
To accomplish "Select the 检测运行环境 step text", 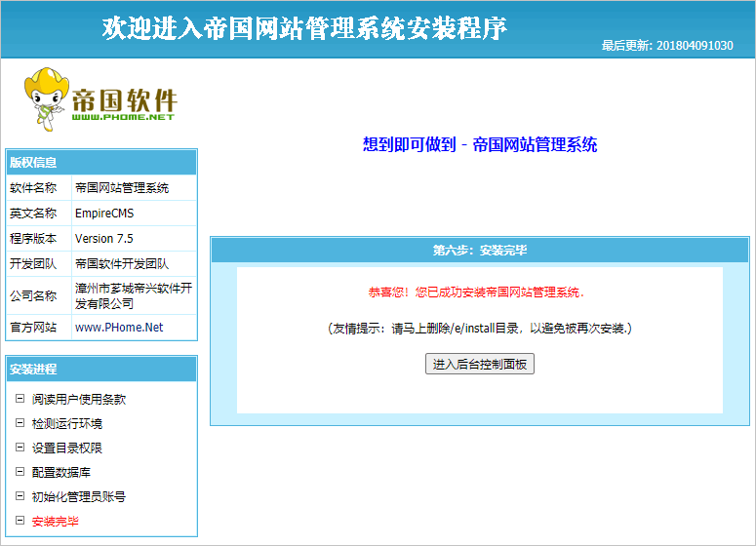I will click(67, 423).
